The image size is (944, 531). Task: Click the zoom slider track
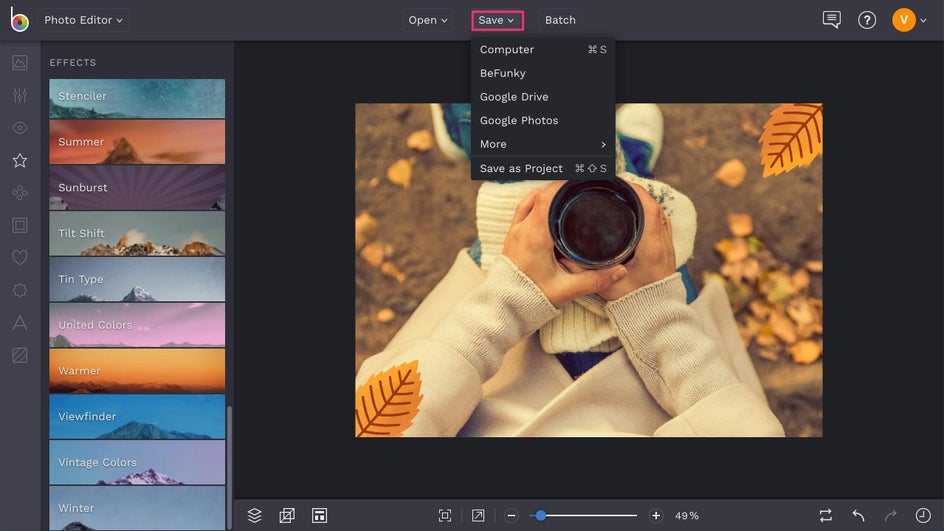pos(590,515)
